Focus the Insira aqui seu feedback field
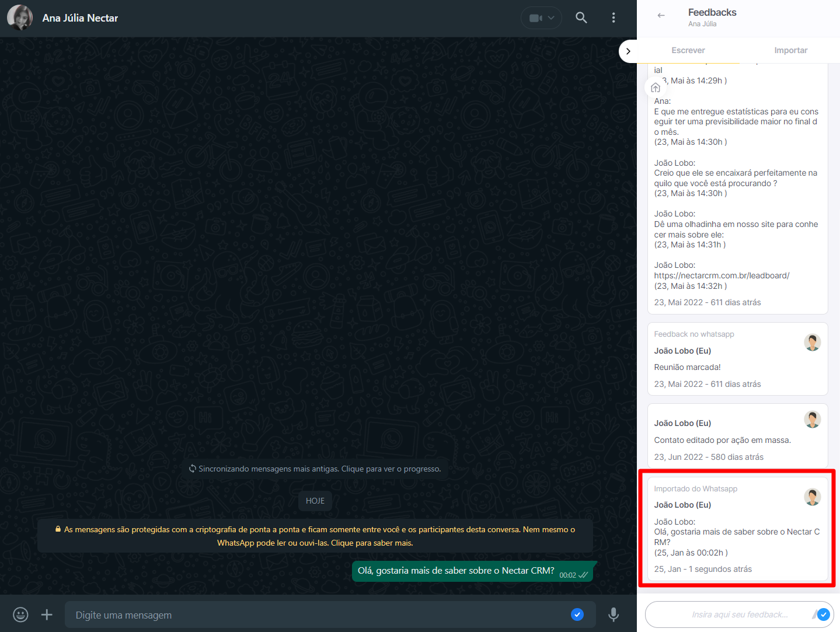The width and height of the screenshot is (840, 632). click(x=740, y=614)
